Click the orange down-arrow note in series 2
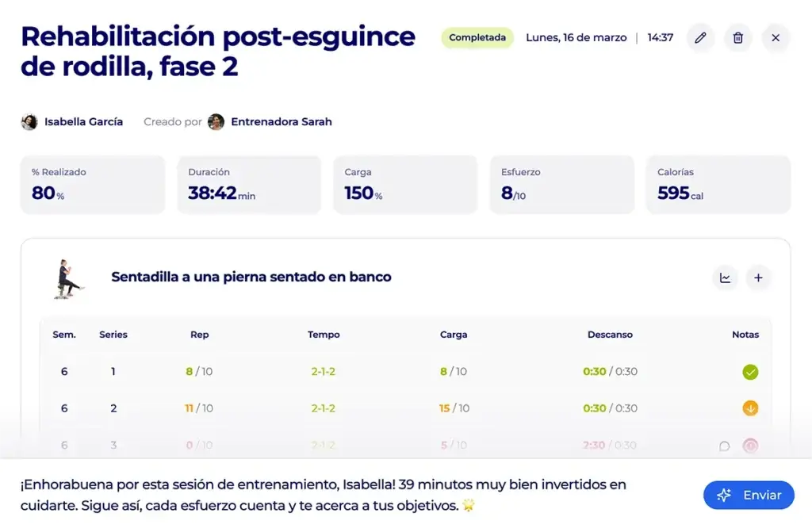Image resolution: width=812 pixels, height=532 pixels. [x=750, y=408]
